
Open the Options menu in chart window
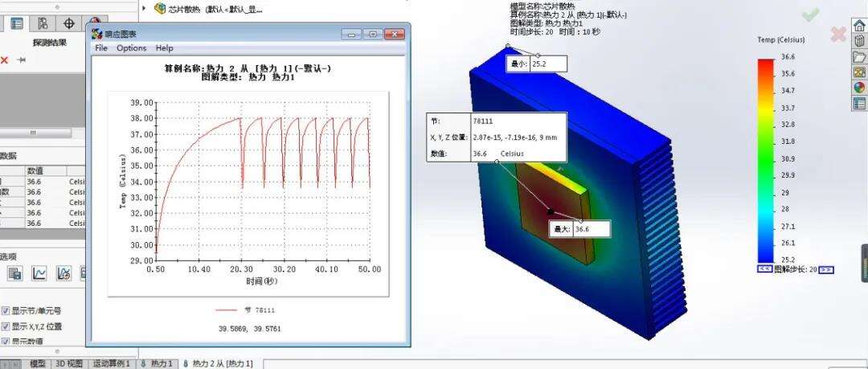(132, 48)
